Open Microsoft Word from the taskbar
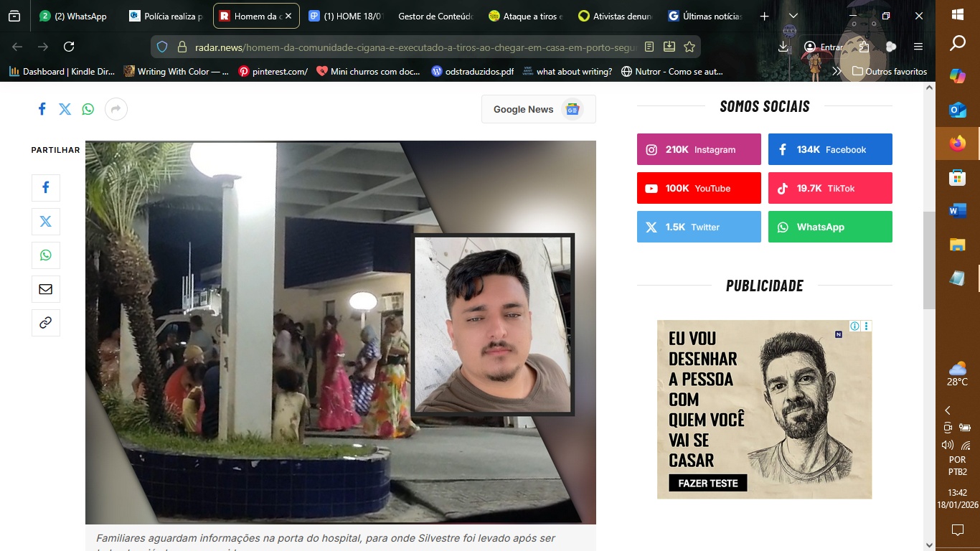 tap(957, 211)
